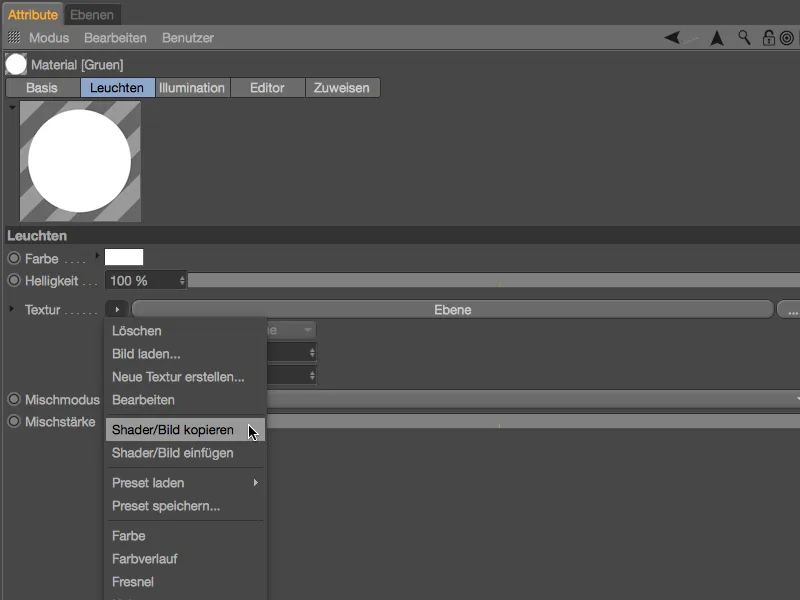Click the Helligkeit value stepper arrows

(182, 281)
